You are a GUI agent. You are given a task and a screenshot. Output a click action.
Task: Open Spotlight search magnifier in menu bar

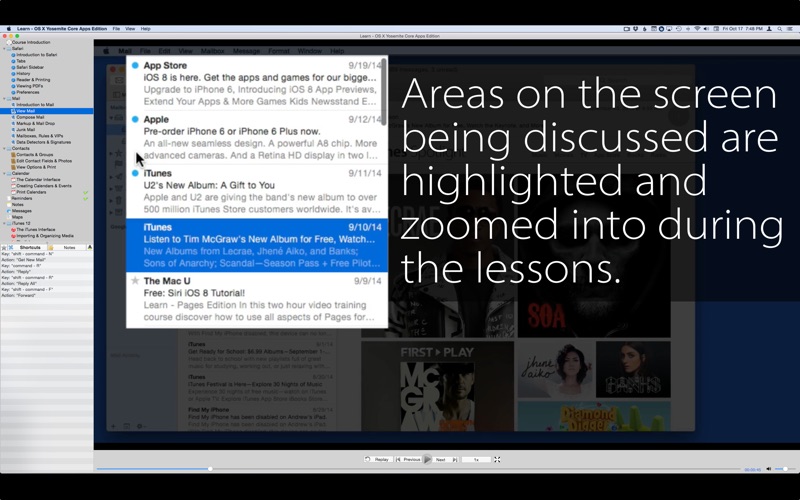coord(780,29)
